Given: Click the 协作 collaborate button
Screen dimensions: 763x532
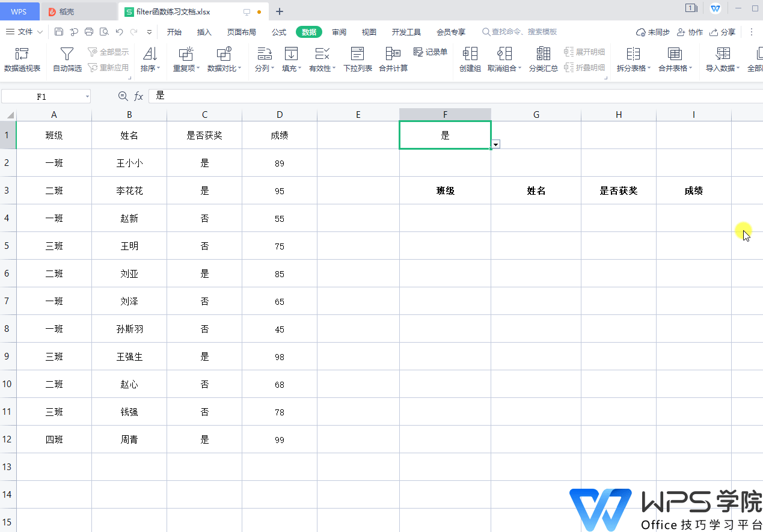Looking at the screenshot, I should [690, 32].
